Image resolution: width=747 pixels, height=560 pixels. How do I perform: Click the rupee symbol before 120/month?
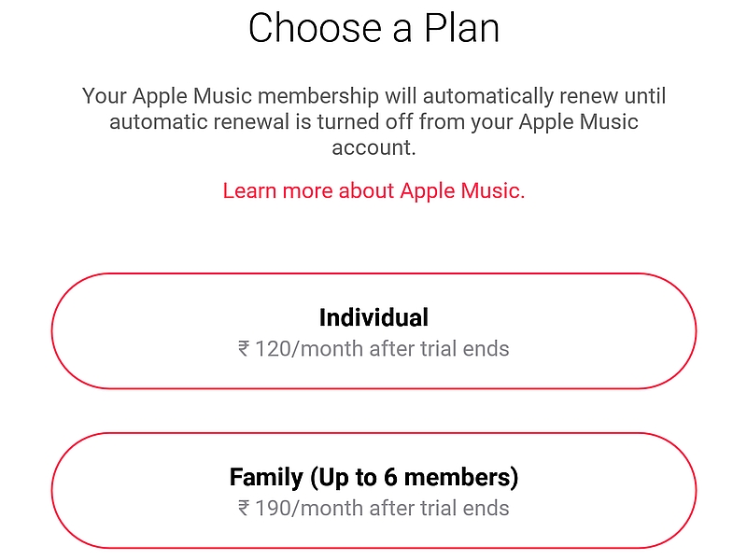coord(244,349)
